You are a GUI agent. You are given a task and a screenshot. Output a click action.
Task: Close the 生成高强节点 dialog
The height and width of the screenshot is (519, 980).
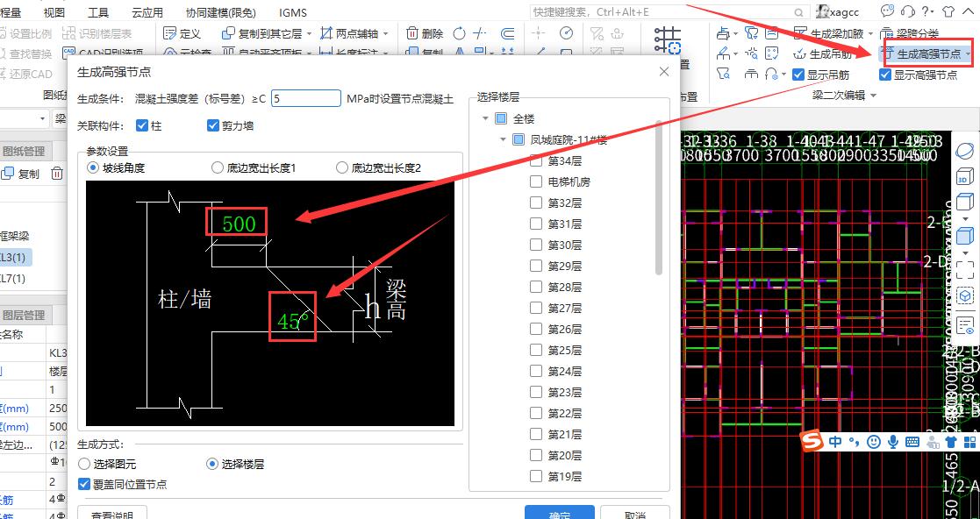tap(664, 72)
